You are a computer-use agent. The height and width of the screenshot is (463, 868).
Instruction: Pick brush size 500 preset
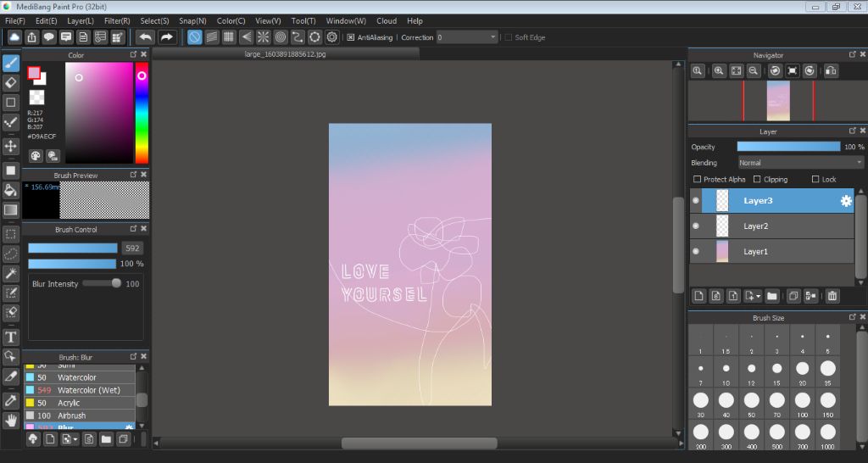click(776, 435)
